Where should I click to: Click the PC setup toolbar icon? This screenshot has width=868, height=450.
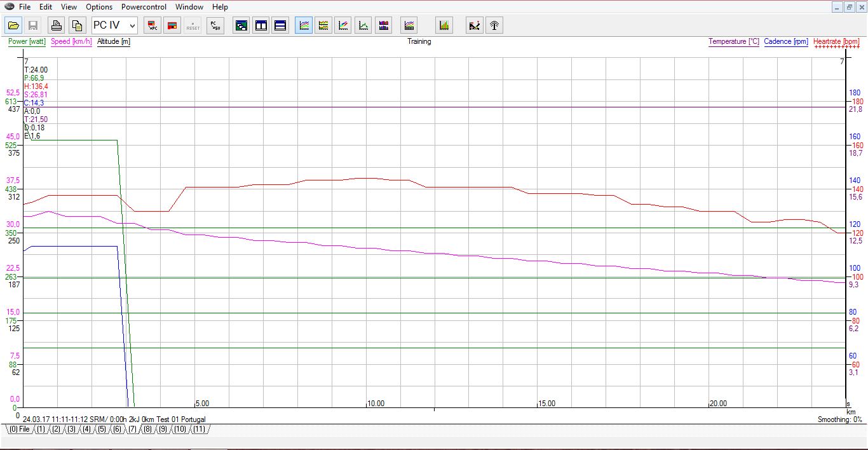(x=215, y=25)
